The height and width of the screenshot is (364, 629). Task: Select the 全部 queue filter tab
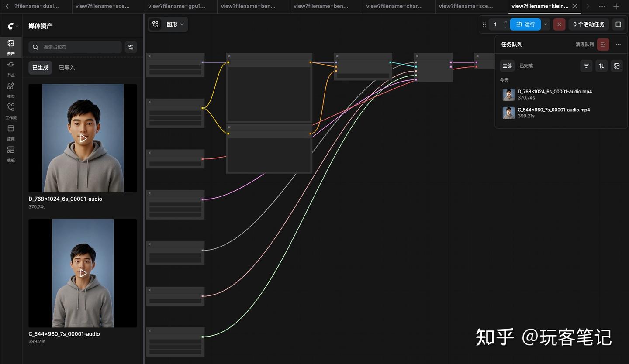coord(507,65)
